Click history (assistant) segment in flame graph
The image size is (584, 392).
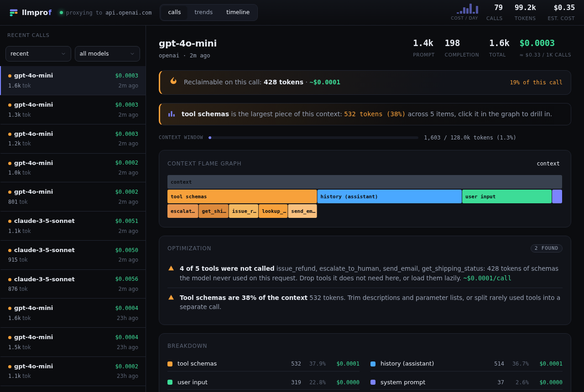click(390, 196)
